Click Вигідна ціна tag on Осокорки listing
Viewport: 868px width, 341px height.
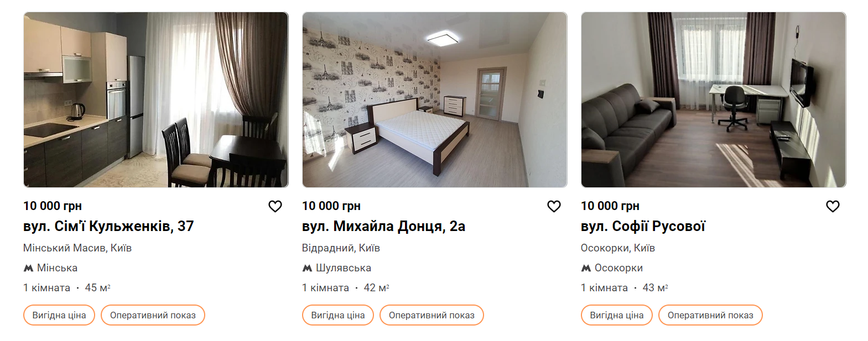pyautogui.click(x=617, y=315)
